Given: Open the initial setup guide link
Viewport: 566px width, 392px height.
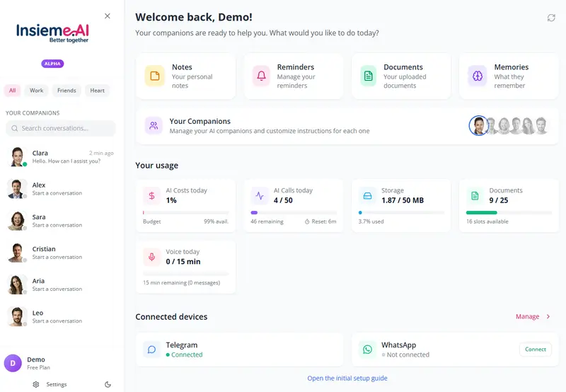Looking at the screenshot, I should pyautogui.click(x=347, y=379).
